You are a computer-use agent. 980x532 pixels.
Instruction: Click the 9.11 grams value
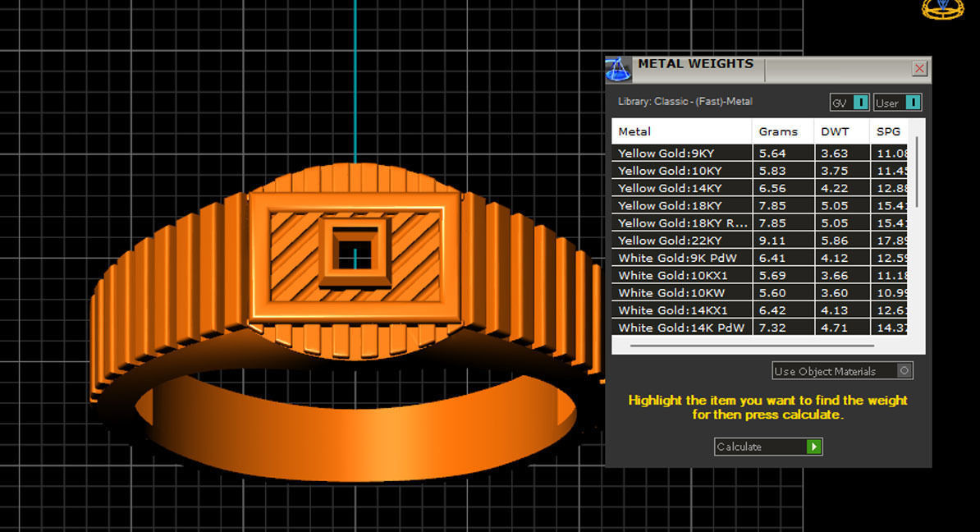[x=772, y=241]
